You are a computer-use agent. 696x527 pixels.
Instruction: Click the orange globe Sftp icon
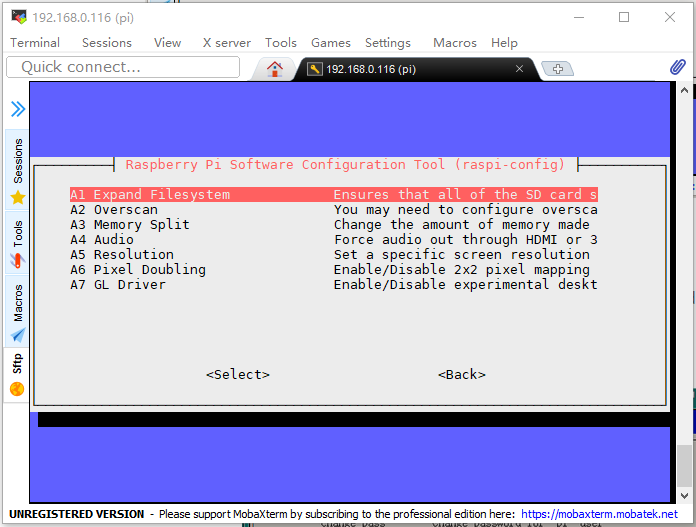[17, 389]
